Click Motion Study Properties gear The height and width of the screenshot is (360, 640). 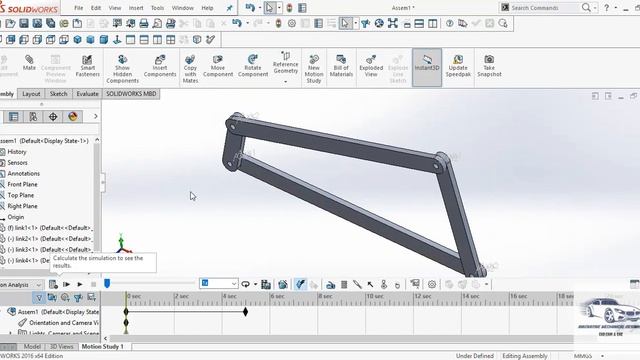[432, 284]
